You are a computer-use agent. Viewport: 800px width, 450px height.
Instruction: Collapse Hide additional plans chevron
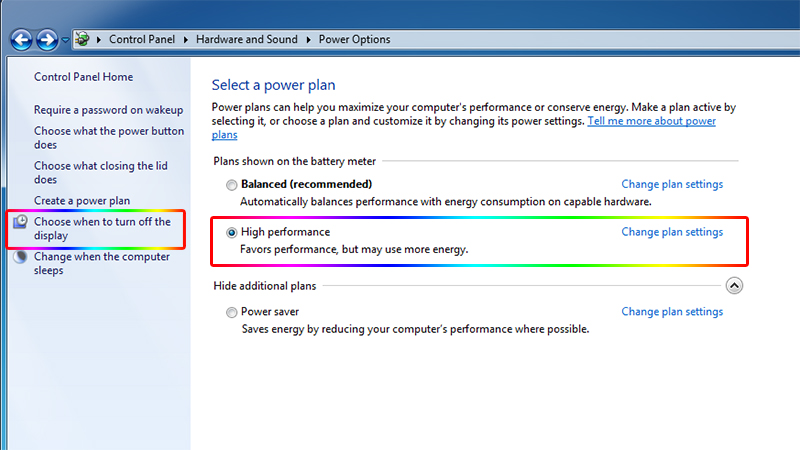(734, 286)
